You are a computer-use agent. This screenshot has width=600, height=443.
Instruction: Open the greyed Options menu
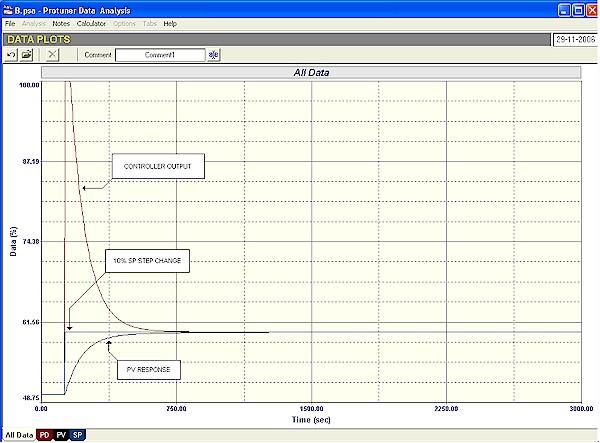[124, 24]
